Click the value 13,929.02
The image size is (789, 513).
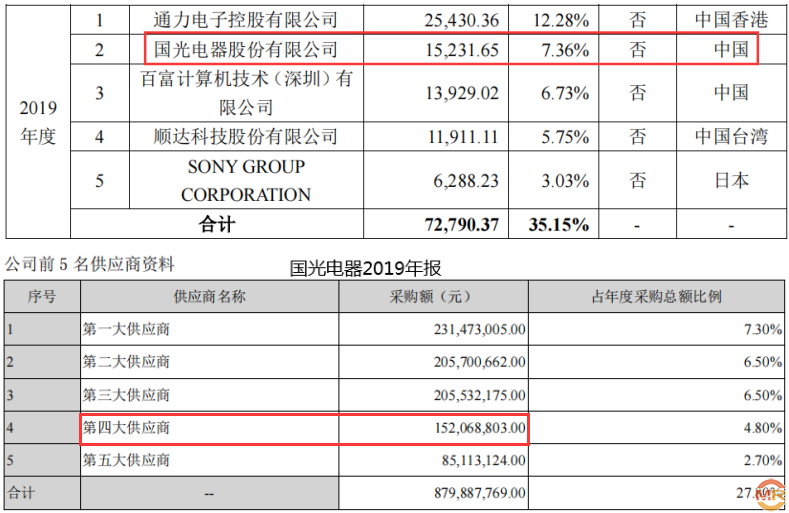pyautogui.click(x=462, y=93)
